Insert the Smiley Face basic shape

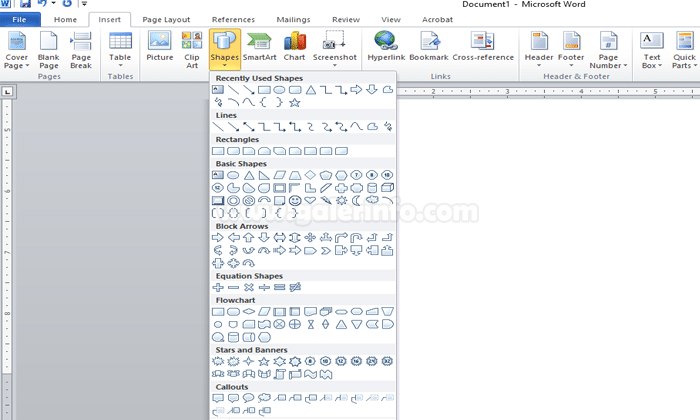click(295, 201)
